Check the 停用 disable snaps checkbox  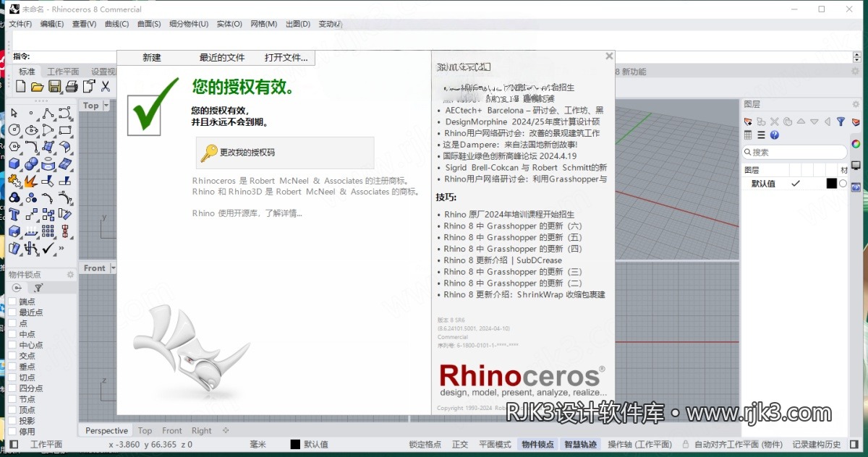pyautogui.click(x=12, y=432)
